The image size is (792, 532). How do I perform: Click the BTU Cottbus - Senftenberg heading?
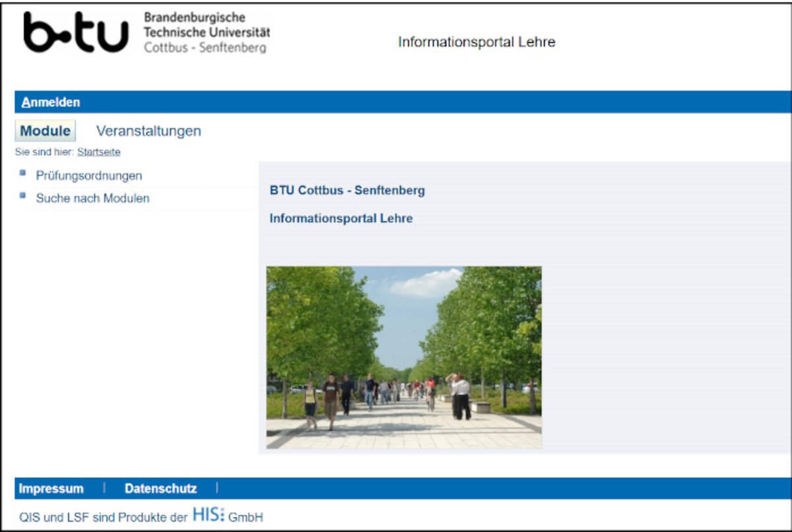pos(347,191)
